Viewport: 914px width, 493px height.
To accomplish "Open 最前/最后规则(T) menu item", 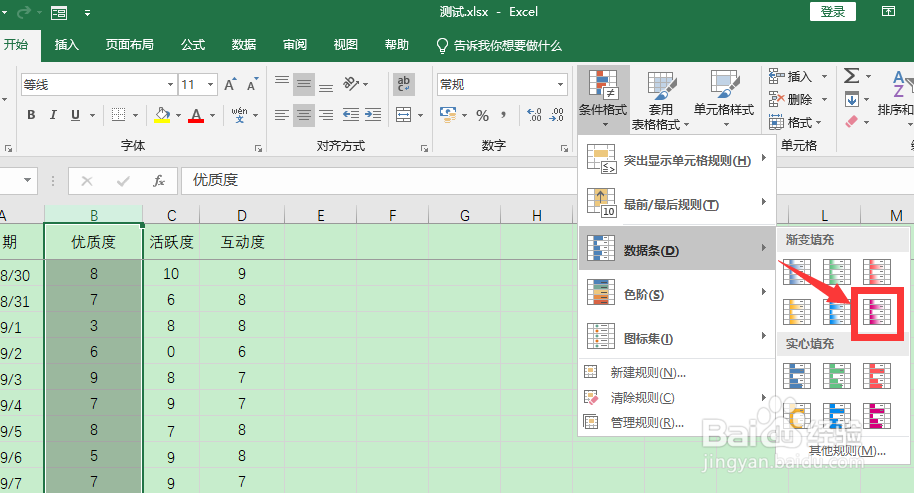I will click(x=677, y=204).
